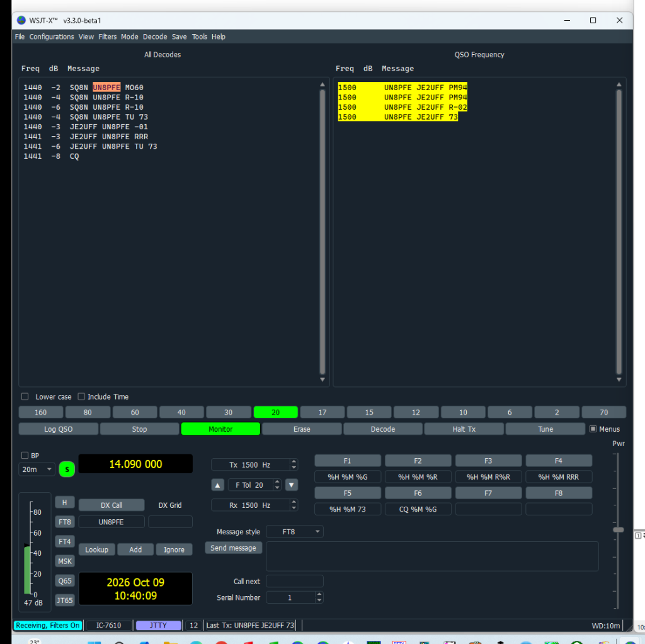Click the F1 macro button
Viewport: 645px width, 644px height.
coord(347,461)
